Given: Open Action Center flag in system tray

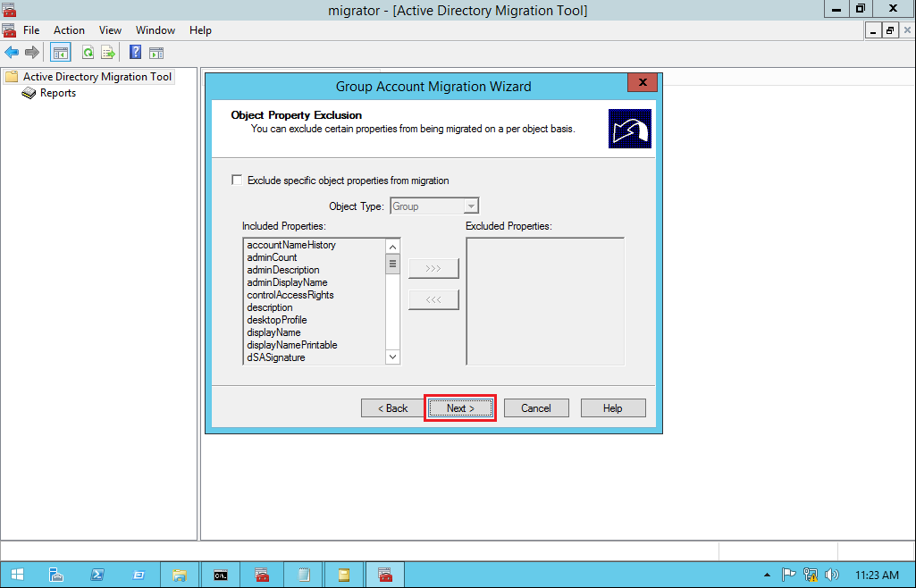Looking at the screenshot, I should pos(788,575).
